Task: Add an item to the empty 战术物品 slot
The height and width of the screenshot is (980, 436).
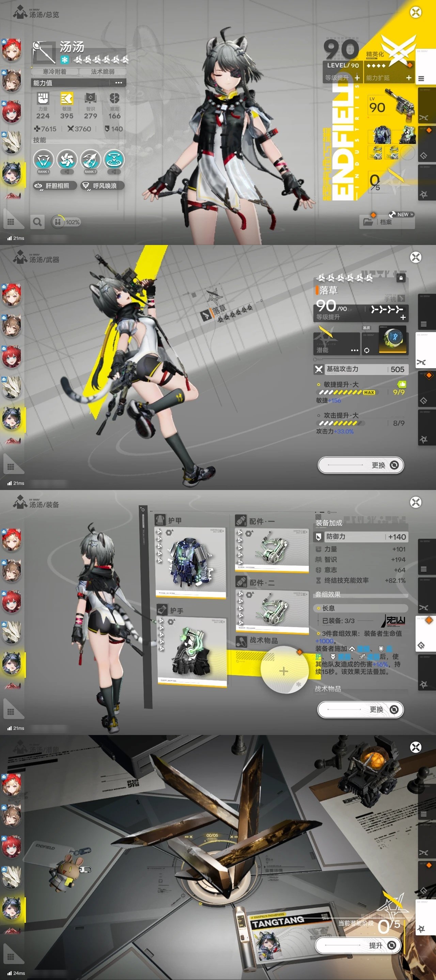Action: [x=284, y=671]
